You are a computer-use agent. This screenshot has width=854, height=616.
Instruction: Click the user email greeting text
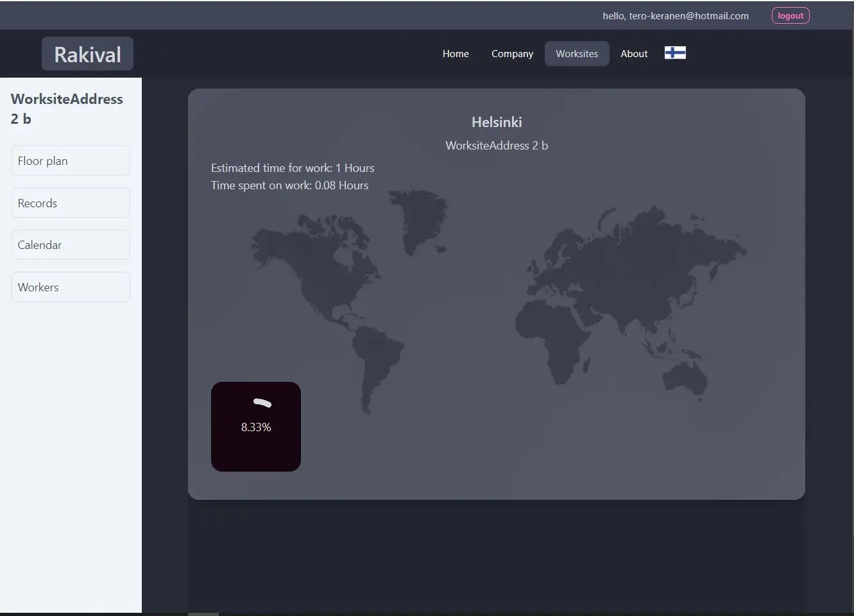click(676, 15)
